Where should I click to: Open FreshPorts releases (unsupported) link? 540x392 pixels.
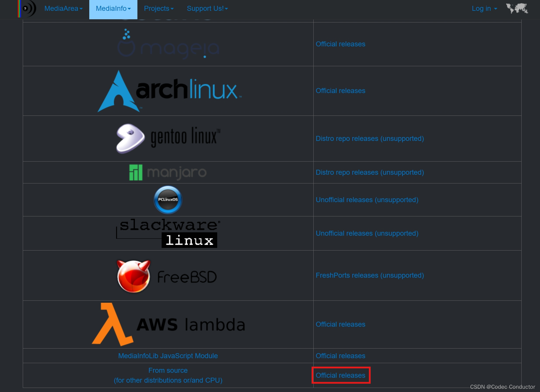pos(370,275)
